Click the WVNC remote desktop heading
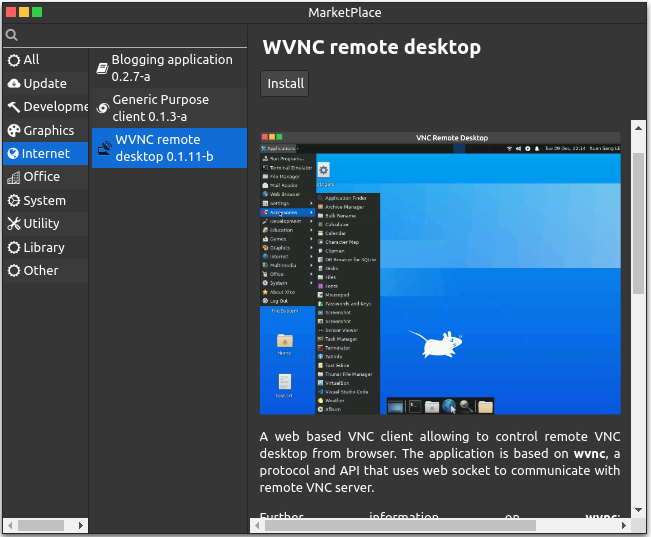Screen dimensions: 651x537 pyautogui.click(x=372, y=47)
